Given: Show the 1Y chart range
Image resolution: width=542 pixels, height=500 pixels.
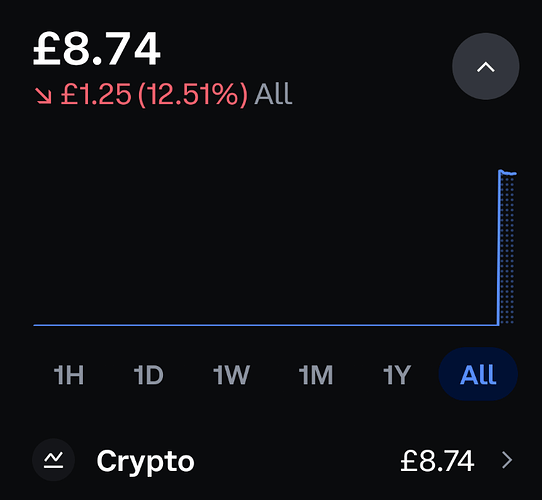Looking at the screenshot, I should [397, 374].
